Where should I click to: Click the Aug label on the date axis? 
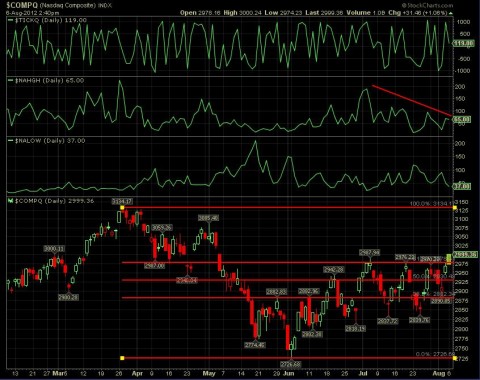(x=439, y=374)
